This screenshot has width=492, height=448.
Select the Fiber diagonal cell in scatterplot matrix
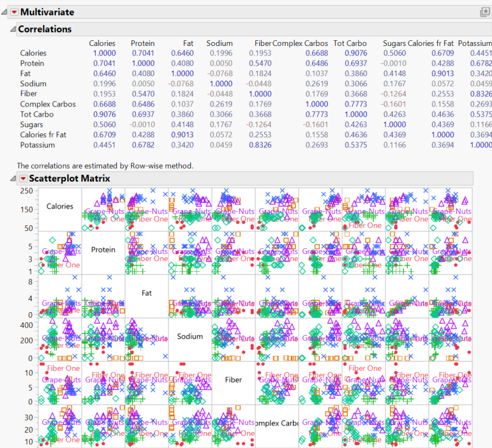point(234,380)
